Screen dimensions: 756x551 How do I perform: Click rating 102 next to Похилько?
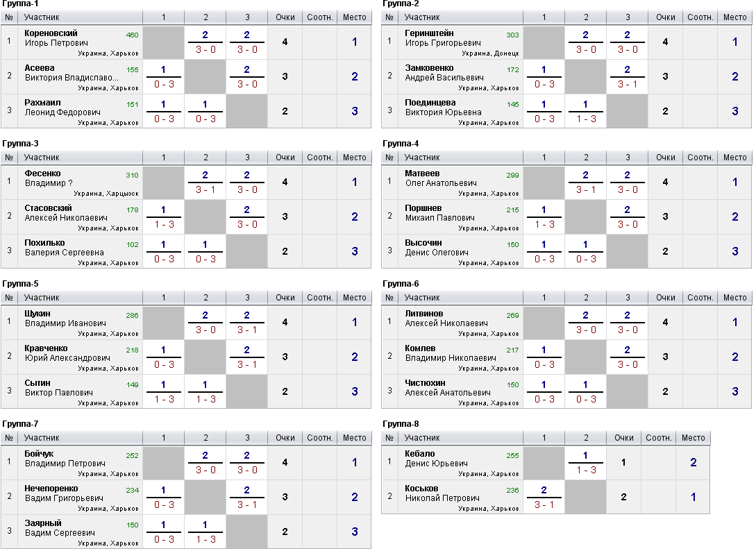point(132,244)
